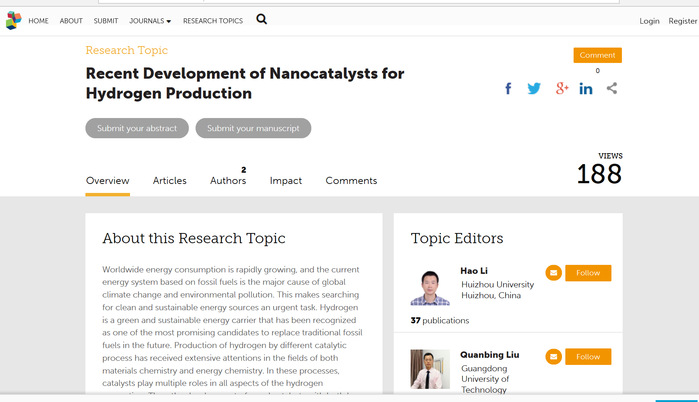
Task: Share on LinkedIn icon
Action: pos(586,89)
